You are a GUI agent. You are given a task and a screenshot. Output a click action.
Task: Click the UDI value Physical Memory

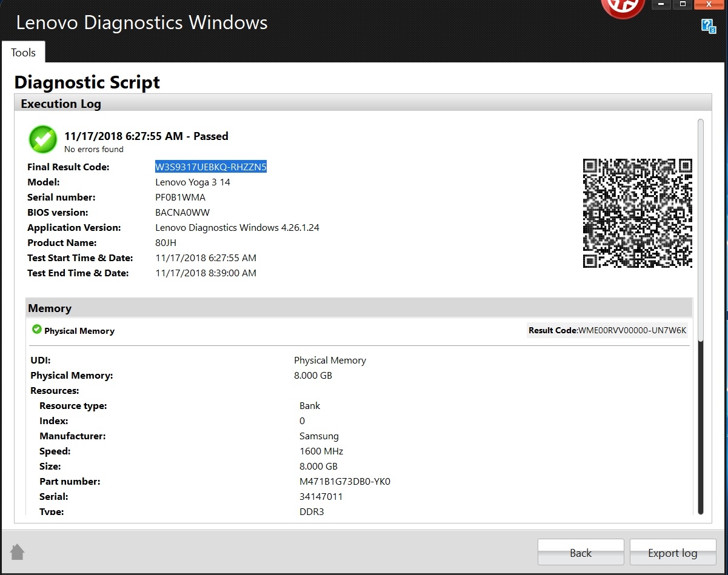click(330, 360)
